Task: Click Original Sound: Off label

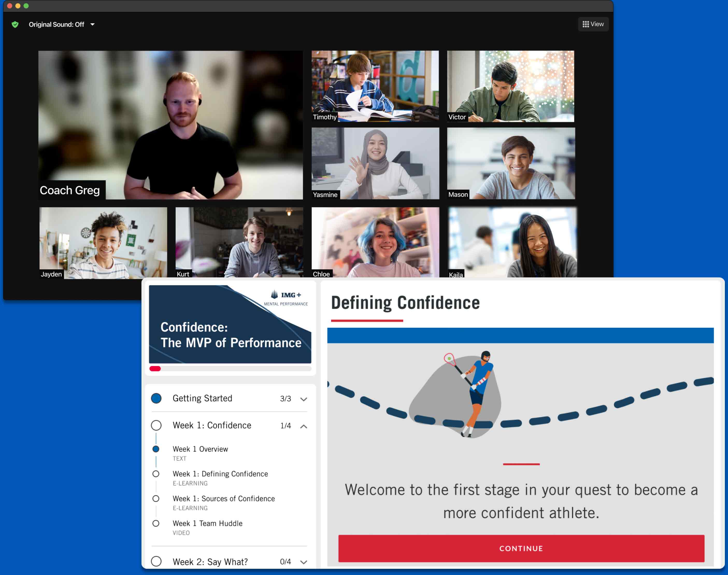Action: coord(56,24)
